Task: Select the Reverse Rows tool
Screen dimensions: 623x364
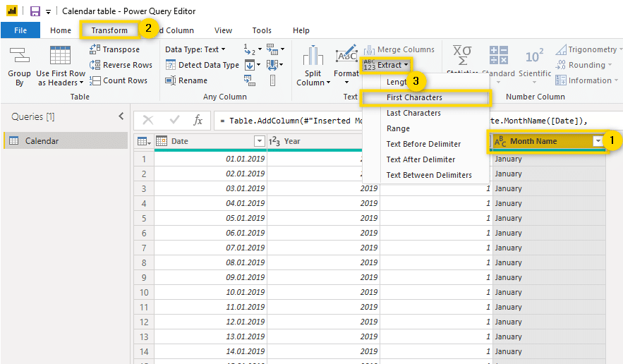Action: (x=95, y=65)
